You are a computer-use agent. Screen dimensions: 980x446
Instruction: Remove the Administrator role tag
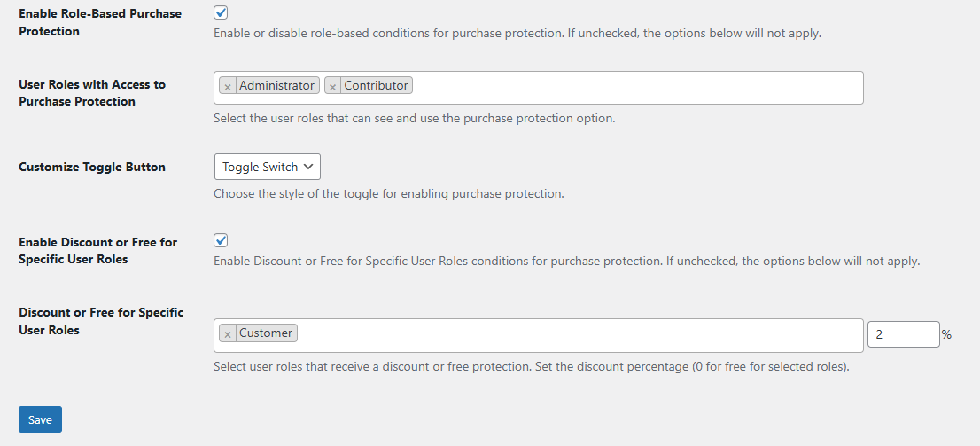pos(228,87)
